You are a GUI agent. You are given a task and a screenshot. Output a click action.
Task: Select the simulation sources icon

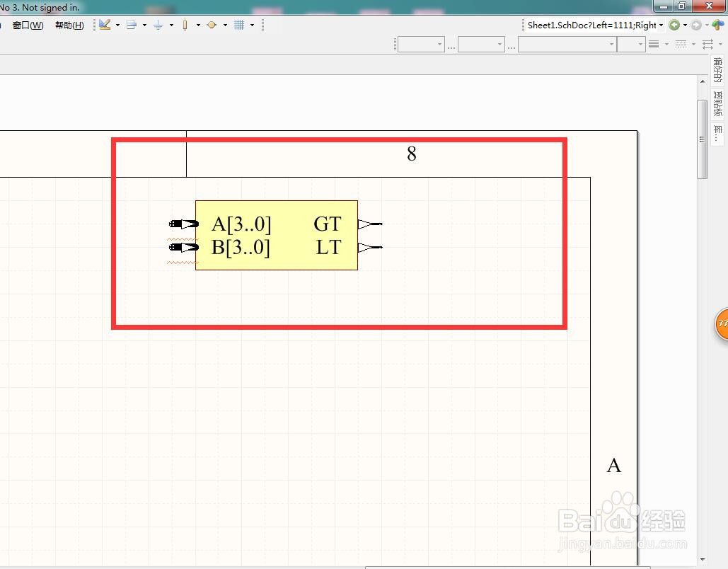[212, 25]
